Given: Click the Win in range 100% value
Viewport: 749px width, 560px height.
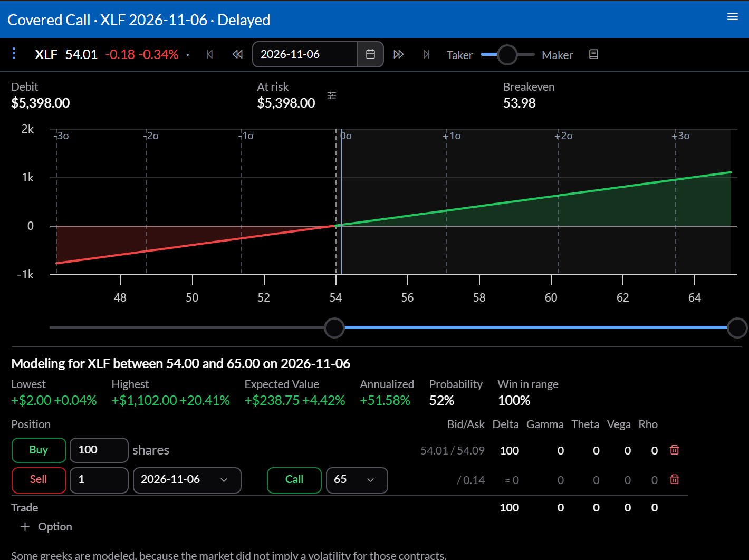Looking at the screenshot, I should 514,401.
